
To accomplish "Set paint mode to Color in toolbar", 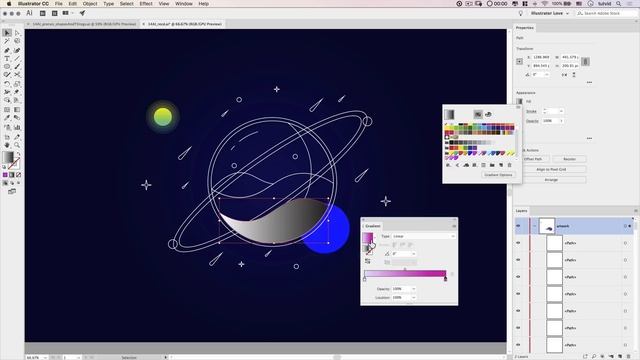I will coord(5,175).
